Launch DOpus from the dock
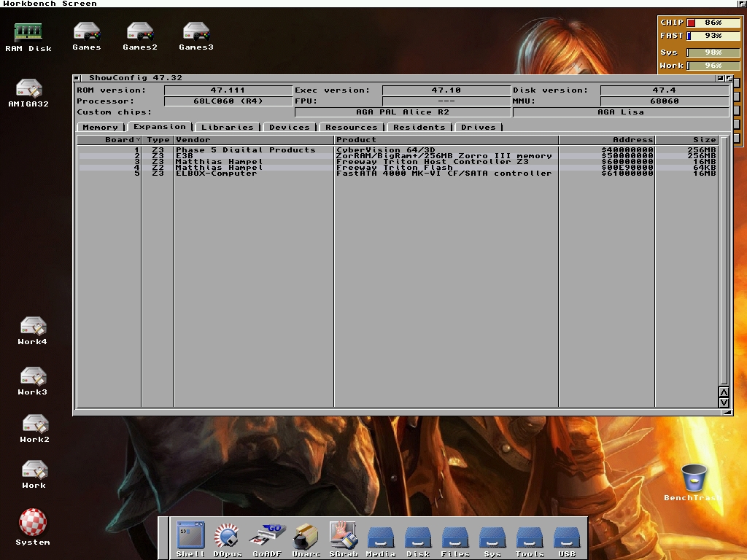Viewport: 747px width, 560px height. pos(228,539)
